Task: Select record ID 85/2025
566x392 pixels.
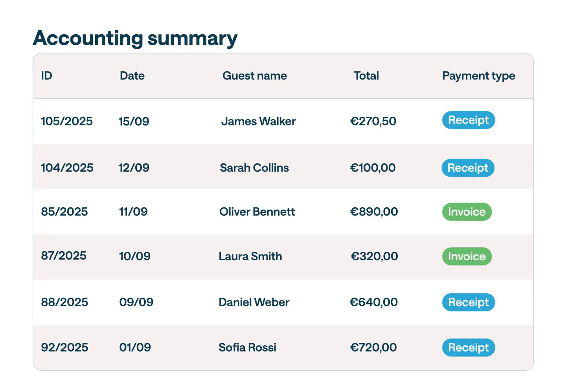Action: (64, 212)
